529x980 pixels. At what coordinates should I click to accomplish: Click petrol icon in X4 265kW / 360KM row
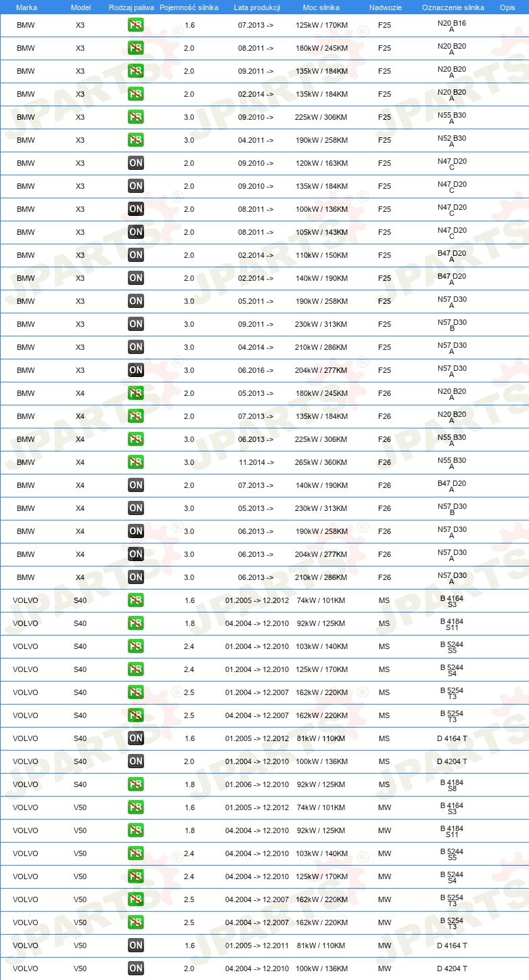(x=136, y=462)
